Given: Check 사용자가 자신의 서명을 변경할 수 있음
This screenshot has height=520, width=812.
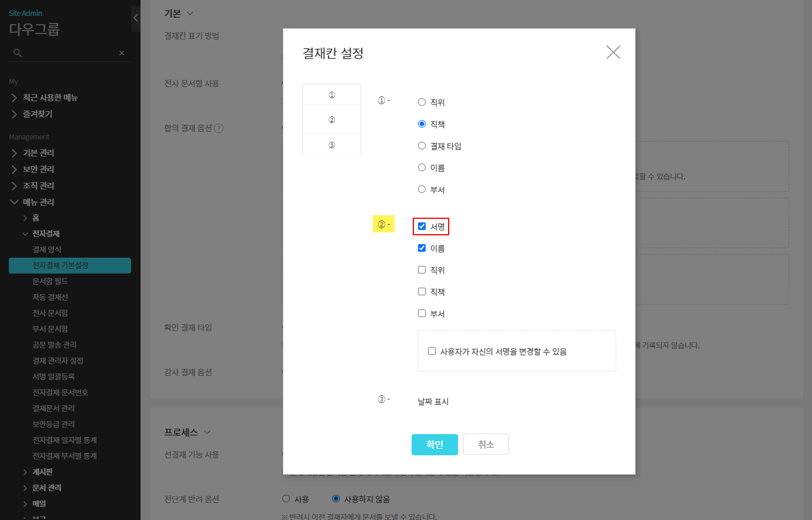Looking at the screenshot, I should click(432, 351).
